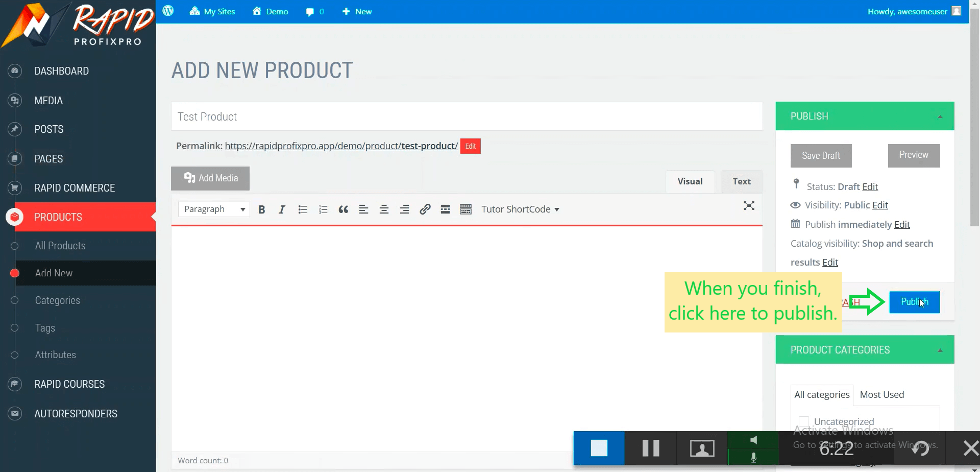Select the Most Used tab

(881, 395)
